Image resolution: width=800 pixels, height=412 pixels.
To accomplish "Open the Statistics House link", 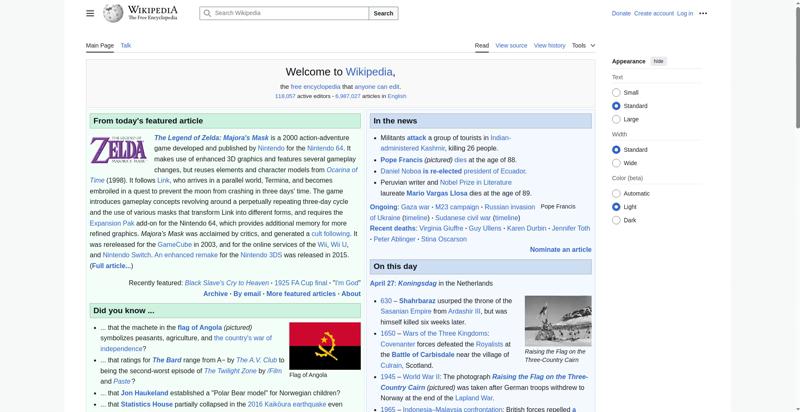I will tap(146, 404).
